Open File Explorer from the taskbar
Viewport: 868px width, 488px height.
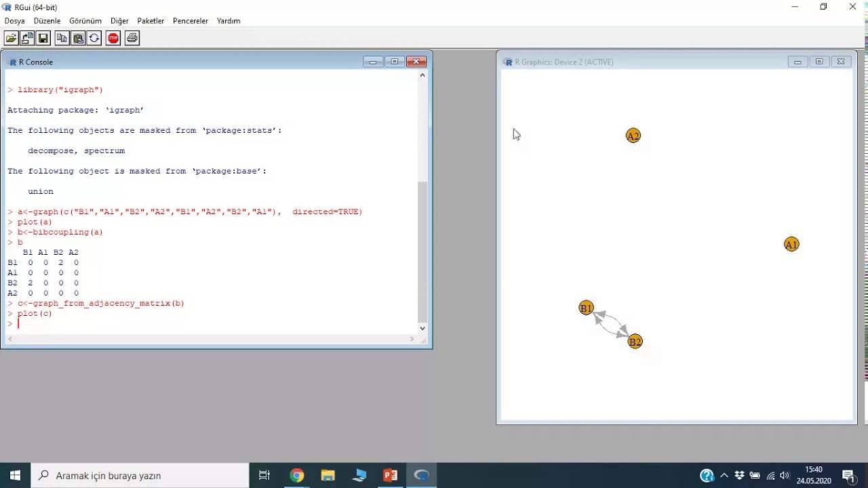coord(328,475)
